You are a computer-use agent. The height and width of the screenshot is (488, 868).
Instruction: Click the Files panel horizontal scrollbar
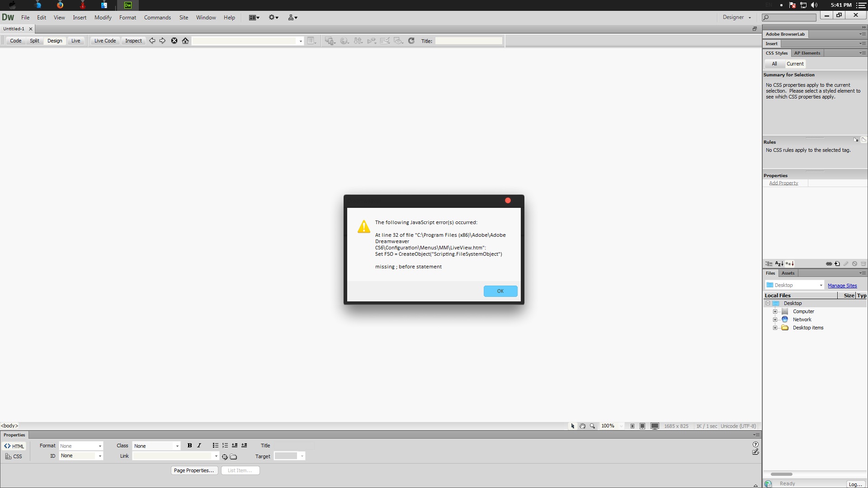(x=782, y=474)
